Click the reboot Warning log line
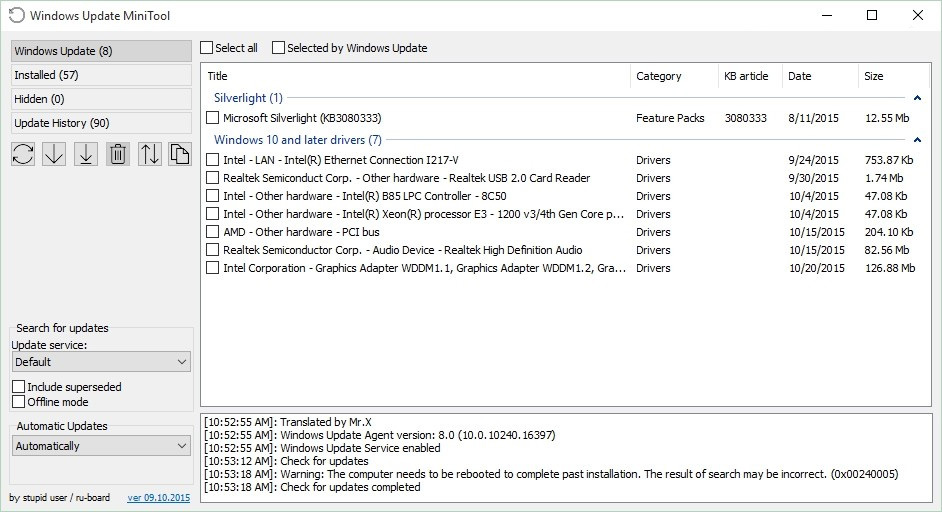The height and width of the screenshot is (512, 942). [x=551, y=474]
